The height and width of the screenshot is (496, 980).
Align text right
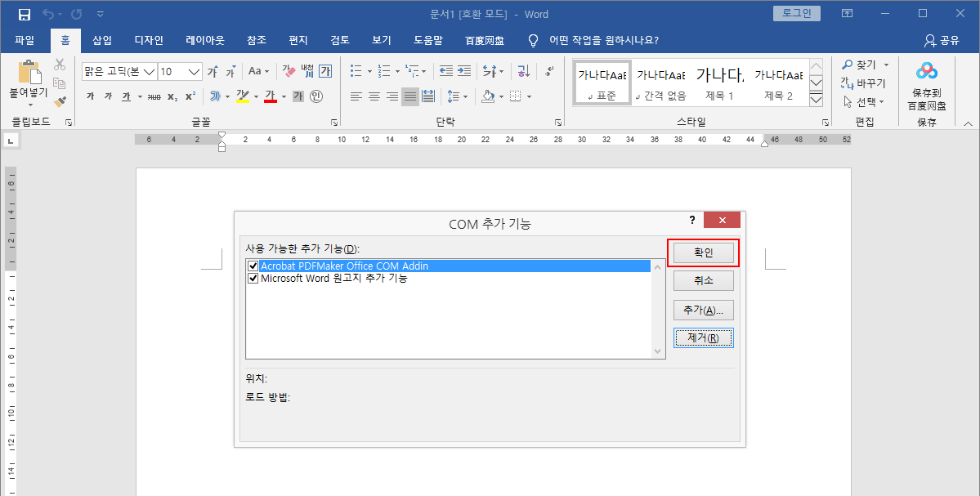pyautogui.click(x=392, y=96)
